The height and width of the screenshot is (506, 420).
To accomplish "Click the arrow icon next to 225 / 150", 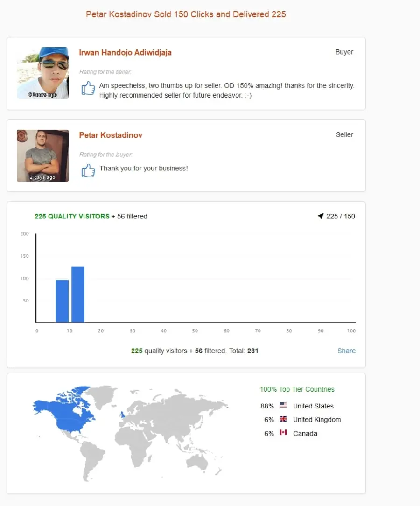I will click(x=320, y=216).
